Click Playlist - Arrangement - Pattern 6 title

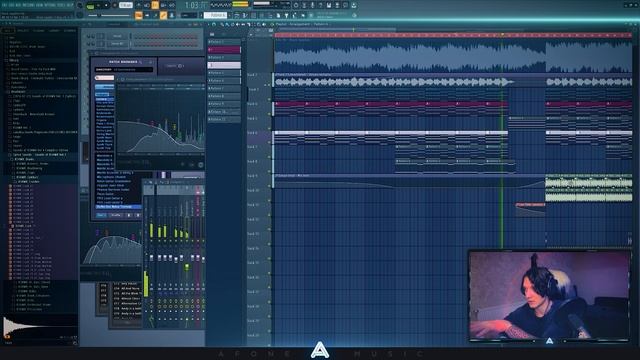(302, 24)
